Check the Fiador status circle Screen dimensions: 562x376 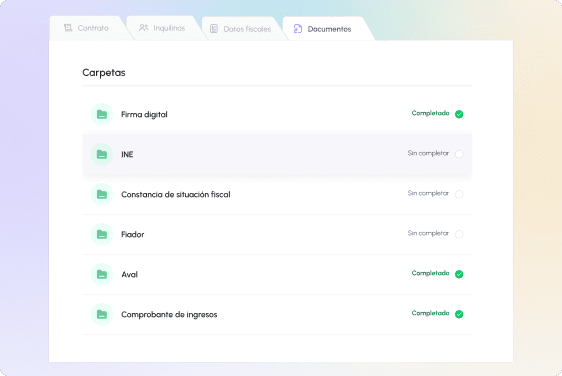[459, 234]
